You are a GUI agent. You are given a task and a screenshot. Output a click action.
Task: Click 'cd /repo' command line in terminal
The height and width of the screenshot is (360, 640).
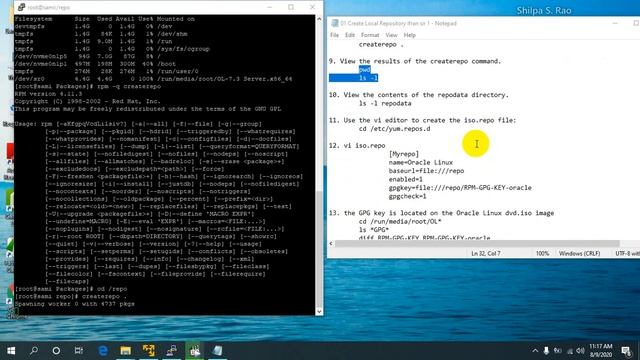click(x=71, y=289)
